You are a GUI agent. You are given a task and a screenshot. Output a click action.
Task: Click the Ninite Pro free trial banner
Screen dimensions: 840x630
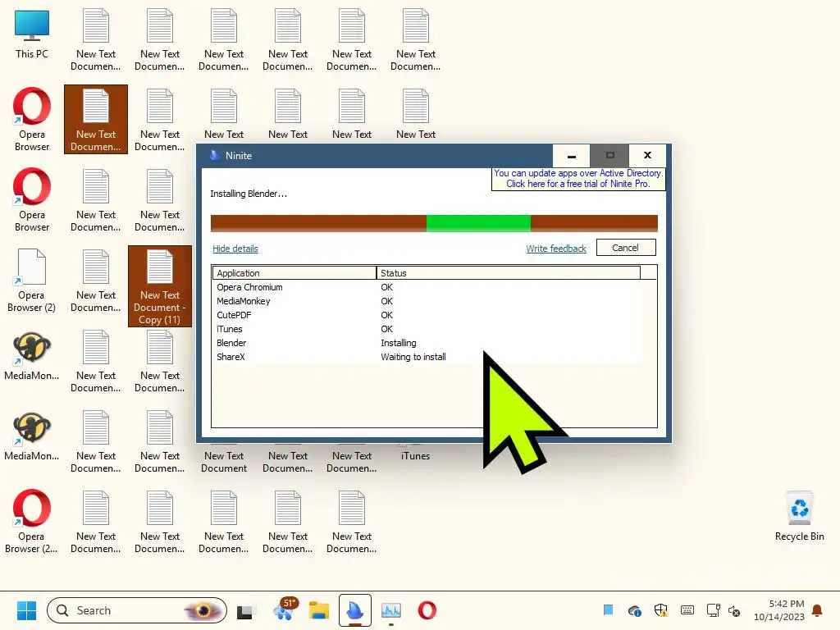[578, 178]
